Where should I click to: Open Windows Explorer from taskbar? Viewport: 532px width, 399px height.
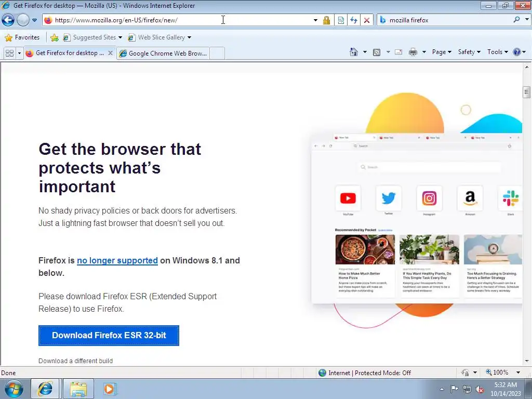pyautogui.click(x=78, y=389)
